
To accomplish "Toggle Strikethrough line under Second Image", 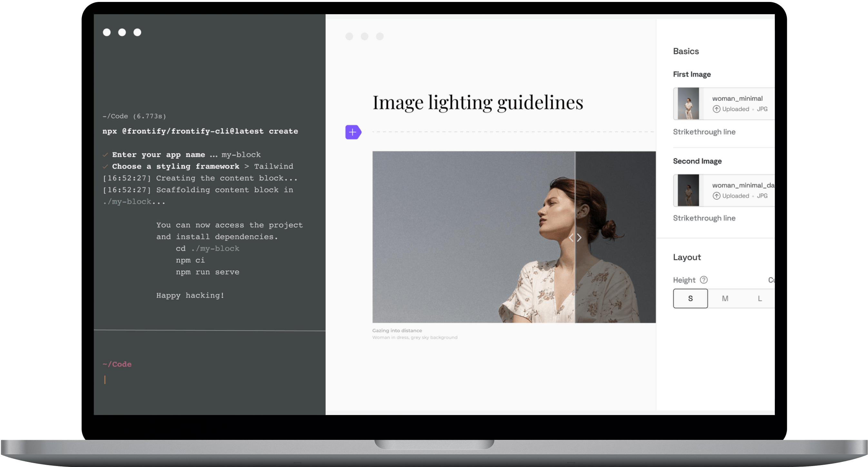I will [x=704, y=218].
